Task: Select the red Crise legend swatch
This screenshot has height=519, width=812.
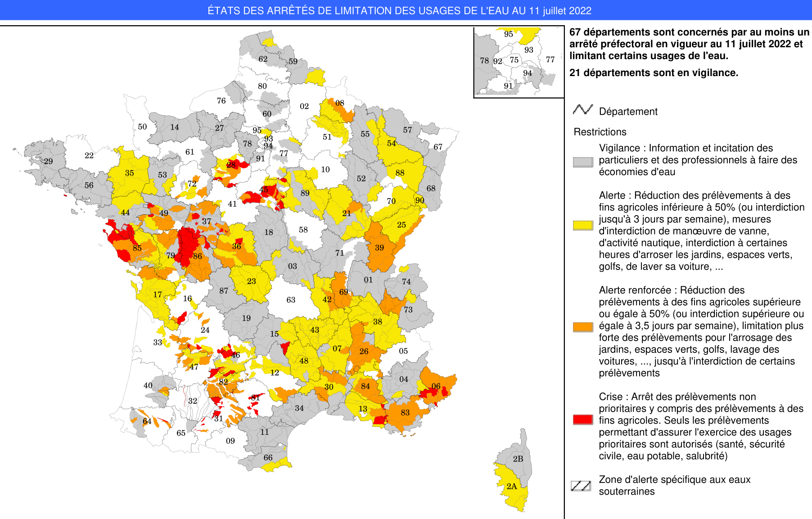Action: [x=583, y=420]
